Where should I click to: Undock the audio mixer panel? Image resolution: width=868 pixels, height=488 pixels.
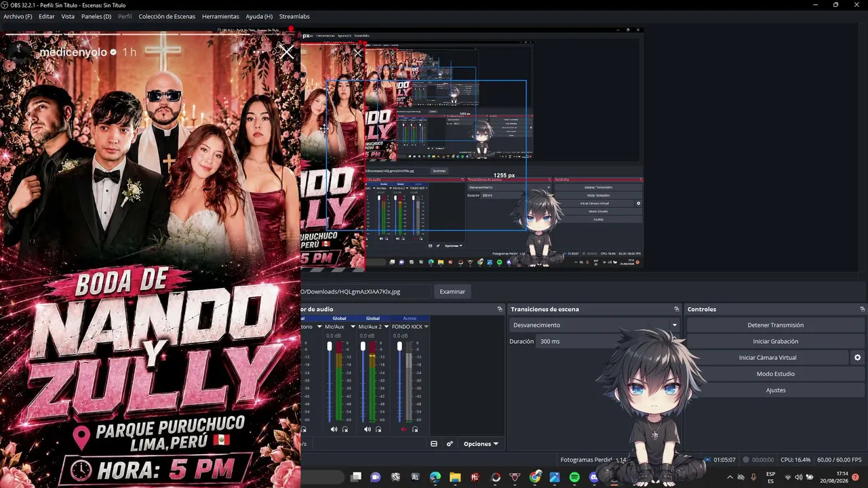[500, 309]
